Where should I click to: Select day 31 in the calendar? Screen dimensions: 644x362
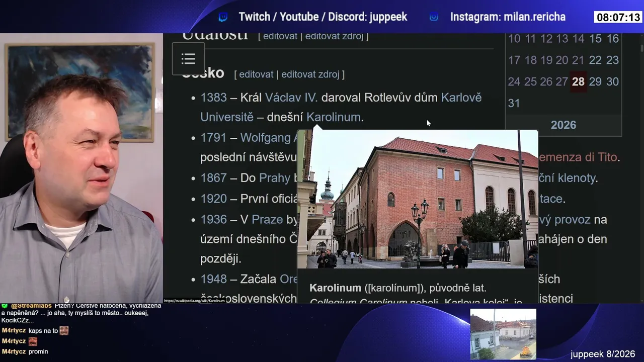[x=514, y=103]
